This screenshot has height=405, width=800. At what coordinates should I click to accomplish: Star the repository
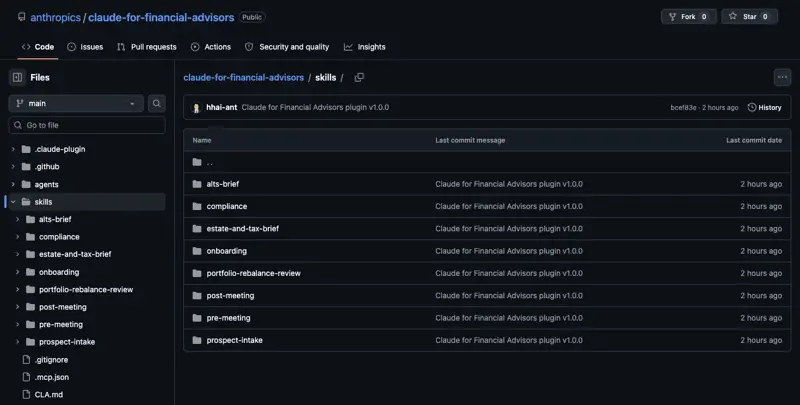point(749,17)
